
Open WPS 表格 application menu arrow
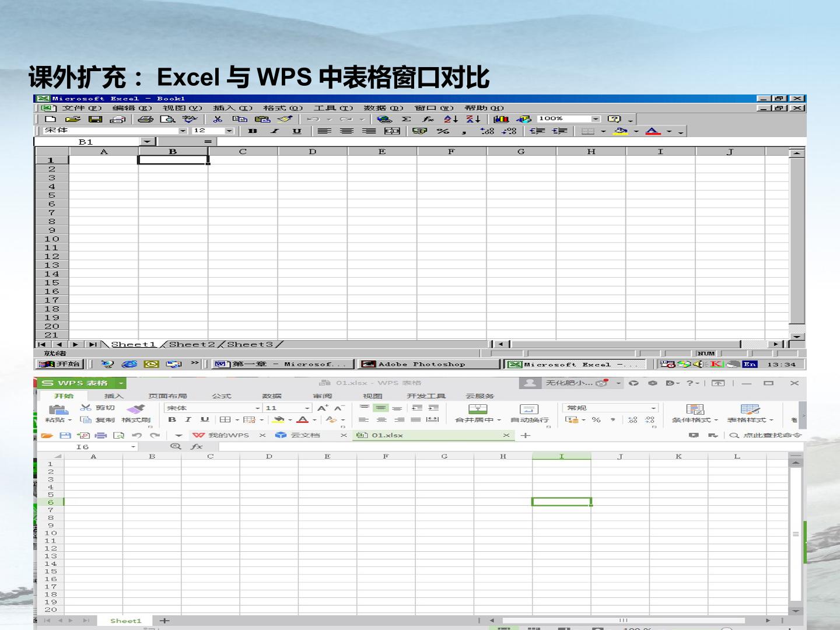pos(121,383)
